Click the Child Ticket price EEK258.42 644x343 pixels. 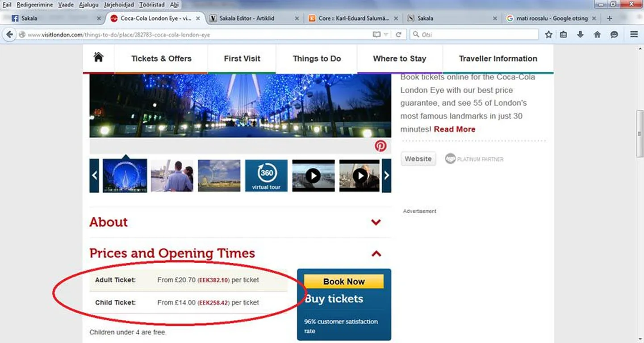pyautogui.click(x=213, y=302)
